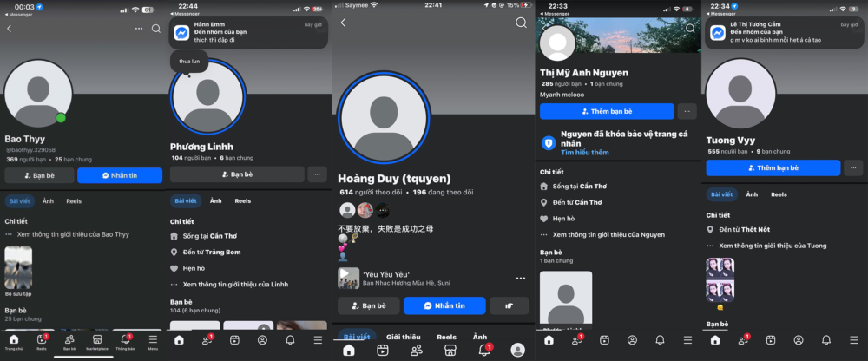This screenshot has width=868, height=361.
Task: Follow the 'Tìm hiểu thêm' link
Action: click(584, 153)
